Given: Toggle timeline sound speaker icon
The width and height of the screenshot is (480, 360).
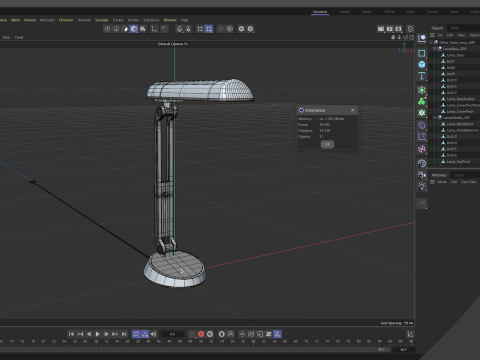Looking at the screenshot, I should click(153, 334).
